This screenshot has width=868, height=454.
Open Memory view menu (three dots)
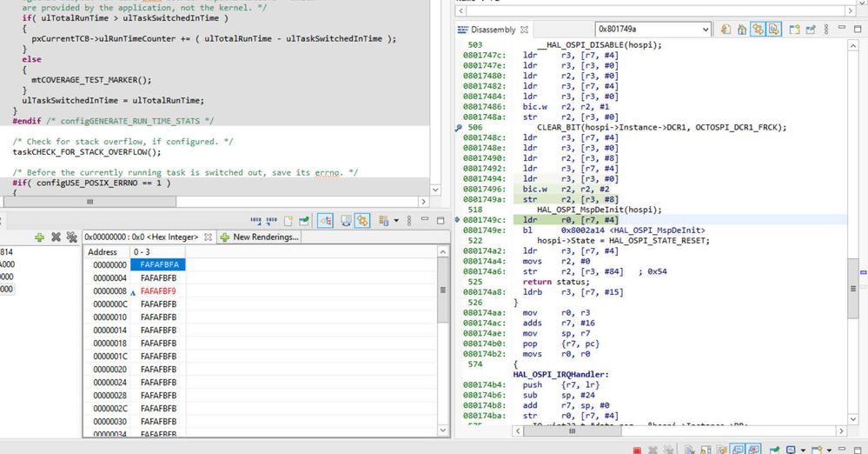point(409,221)
